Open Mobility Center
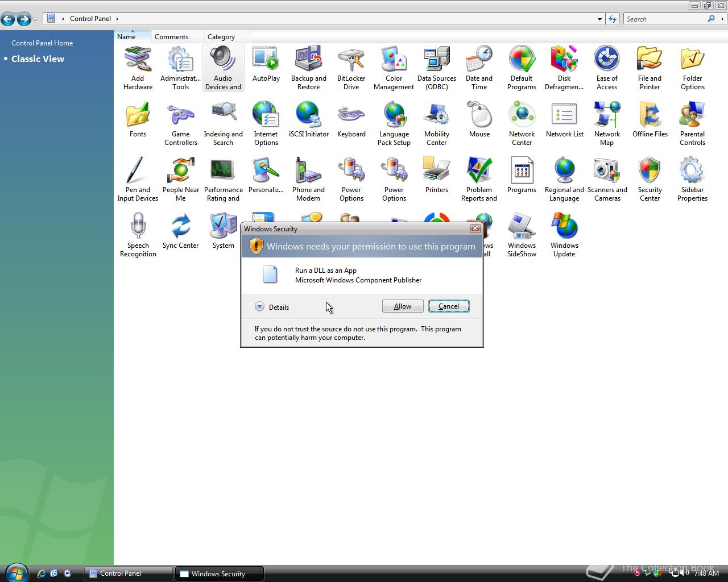The height and width of the screenshot is (582, 728). tap(436, 124)
